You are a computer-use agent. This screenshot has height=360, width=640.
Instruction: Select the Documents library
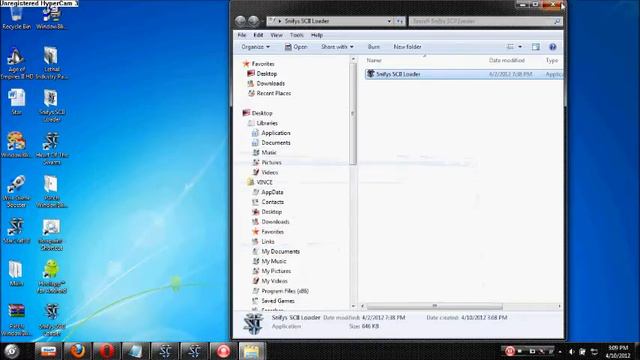(271, 142)
